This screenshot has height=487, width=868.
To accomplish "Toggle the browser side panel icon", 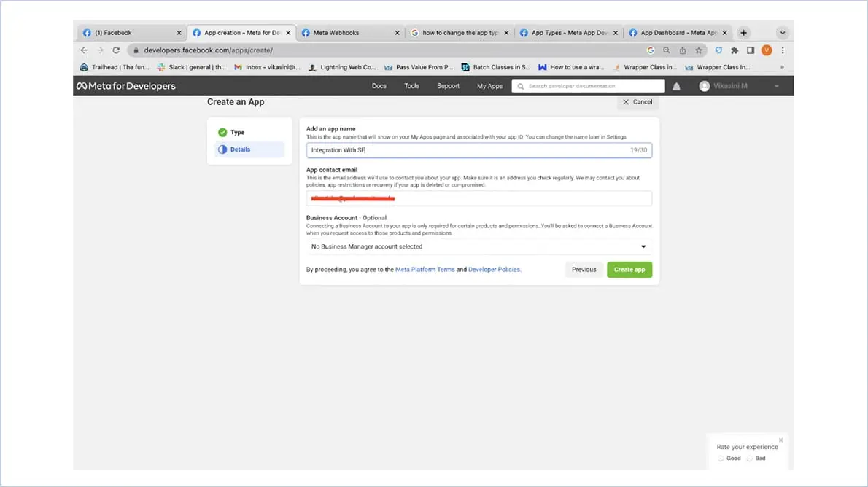I will point(751,50).
